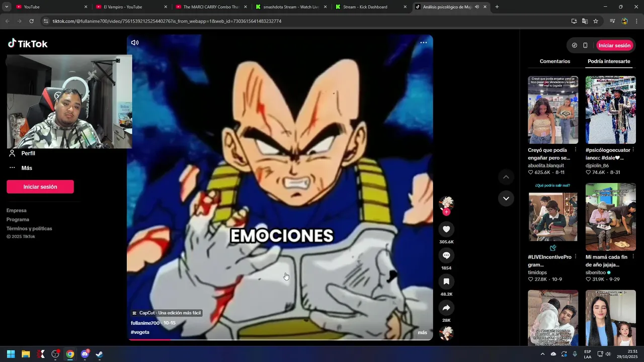The height and width of the screenshot is (362, 644).
Task: Open the ESP LAA language switcher
Action: point(588,354)
